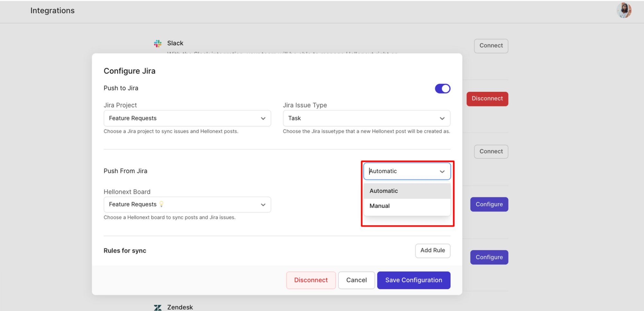
Task: Click the Zendesk integration icon
Action: (157, 307)
